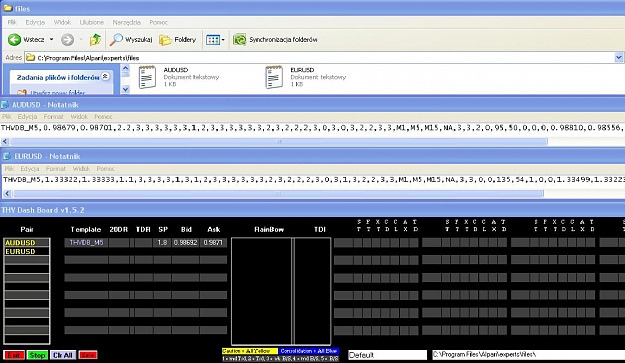Click the Template column header
Image resolution: width=625 pixels, height=363 pixels.
[x=86, y=230]
